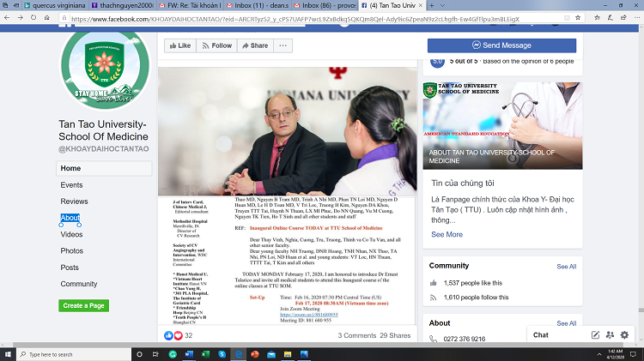Share the Tan Tao University page
Image resolution: width=644 pixels, height=361 pixels.
pos(255,45)
